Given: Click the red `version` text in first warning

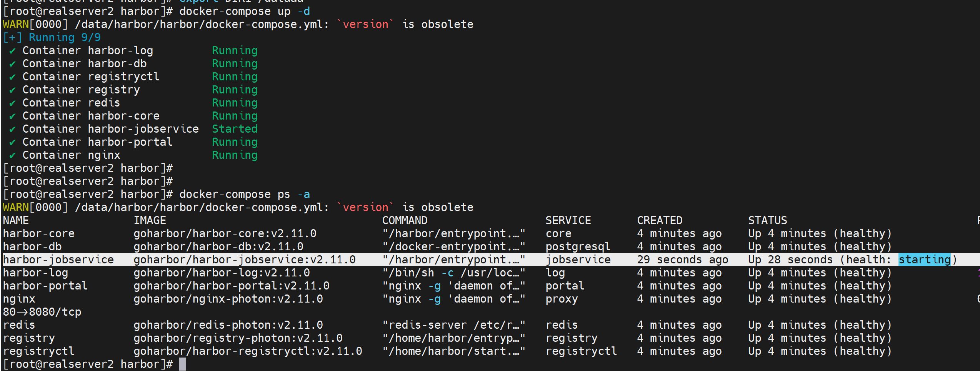Looking at the screenshot, I should (365, 24).
